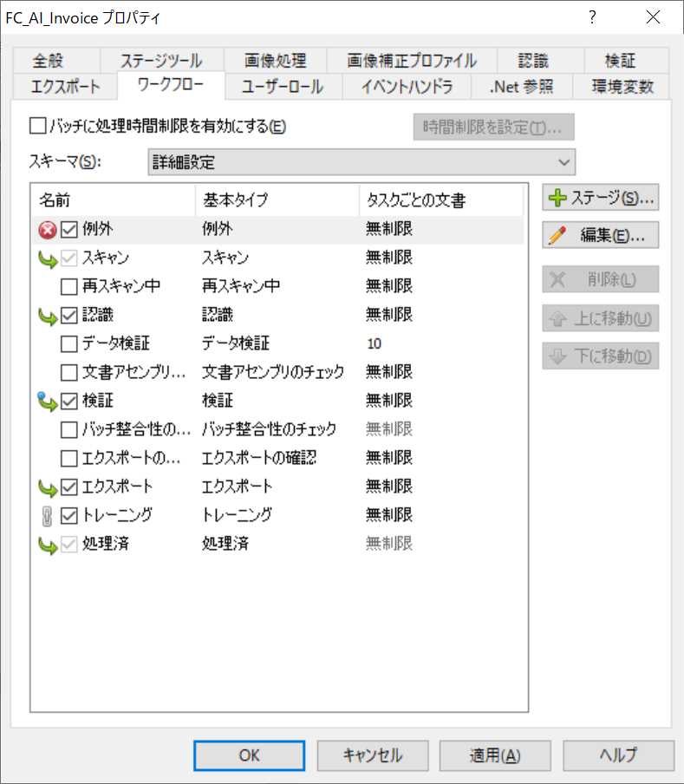
Task: Go to the 画像補正プロファイル tab
Action: pyautogui.click(x=412, y=61)
